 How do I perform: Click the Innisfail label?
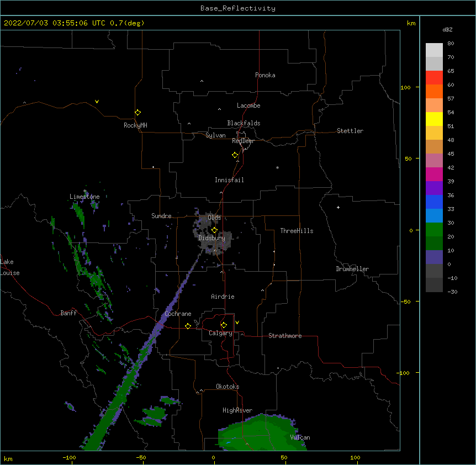(229, 180)
